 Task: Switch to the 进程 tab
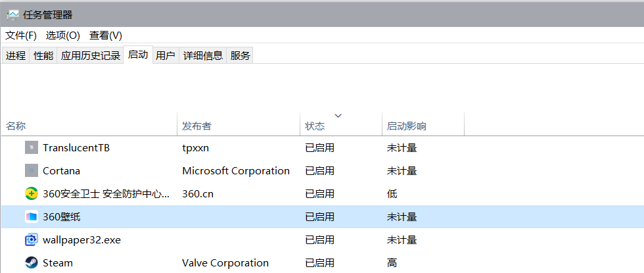tap(16, 55)
